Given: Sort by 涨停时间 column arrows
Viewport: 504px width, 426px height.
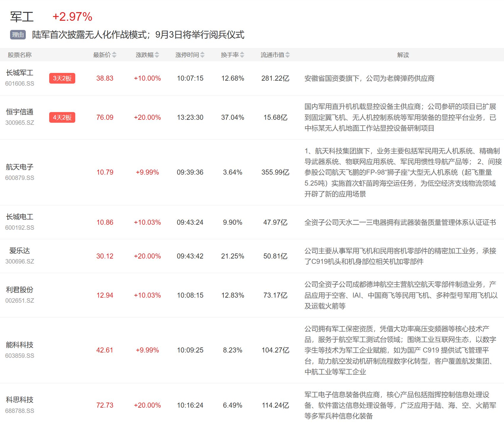Looking at the screenshot, I should [202, 55].
